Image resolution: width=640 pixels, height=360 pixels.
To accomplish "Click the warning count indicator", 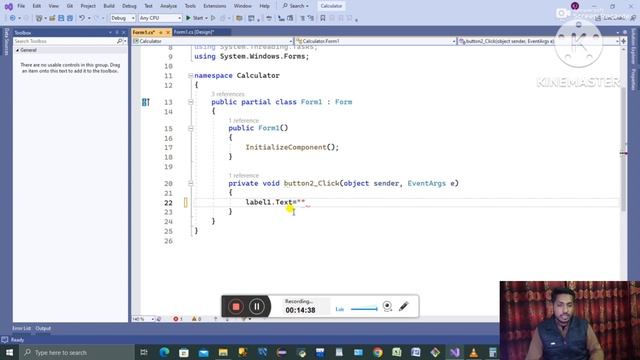I will coord(196,319).
